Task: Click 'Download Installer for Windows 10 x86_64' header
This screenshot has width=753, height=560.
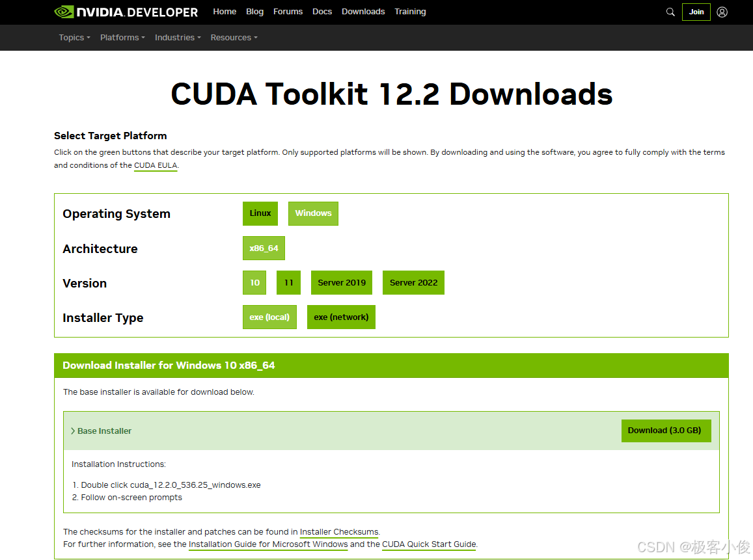Action: (x=169, y=366)
